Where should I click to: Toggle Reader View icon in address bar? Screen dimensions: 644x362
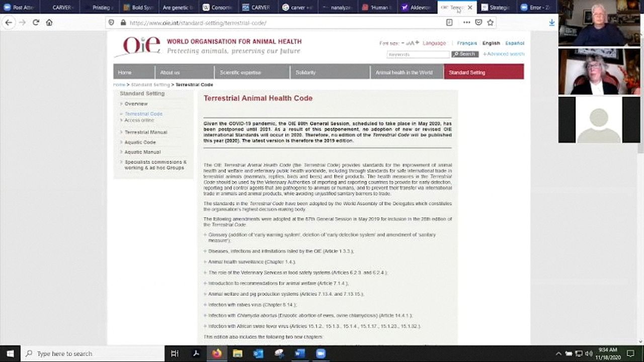coord(449,23)
